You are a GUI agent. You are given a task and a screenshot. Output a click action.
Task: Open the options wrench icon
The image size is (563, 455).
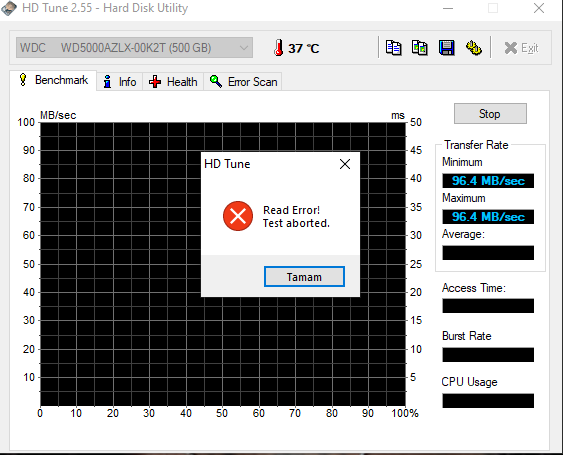[474, 48]
